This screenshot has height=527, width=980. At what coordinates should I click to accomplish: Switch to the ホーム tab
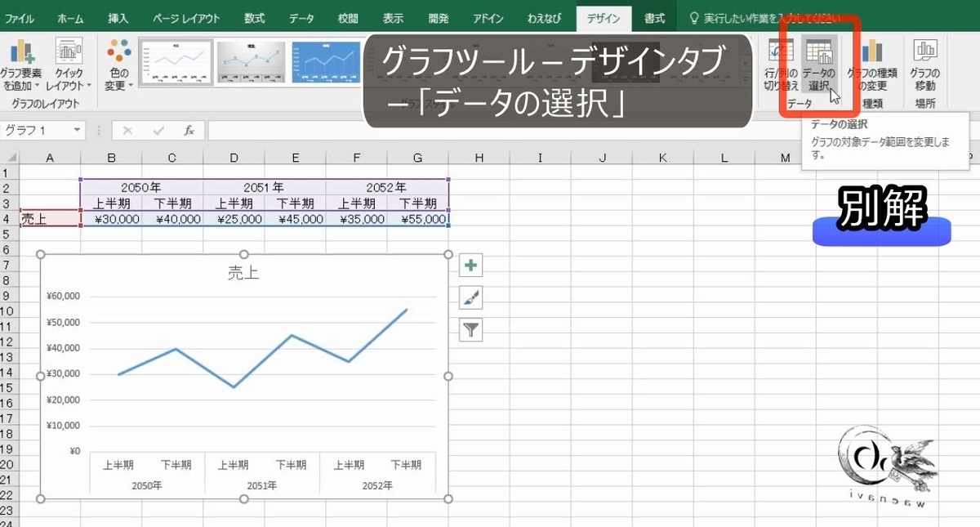pos(70,18)
